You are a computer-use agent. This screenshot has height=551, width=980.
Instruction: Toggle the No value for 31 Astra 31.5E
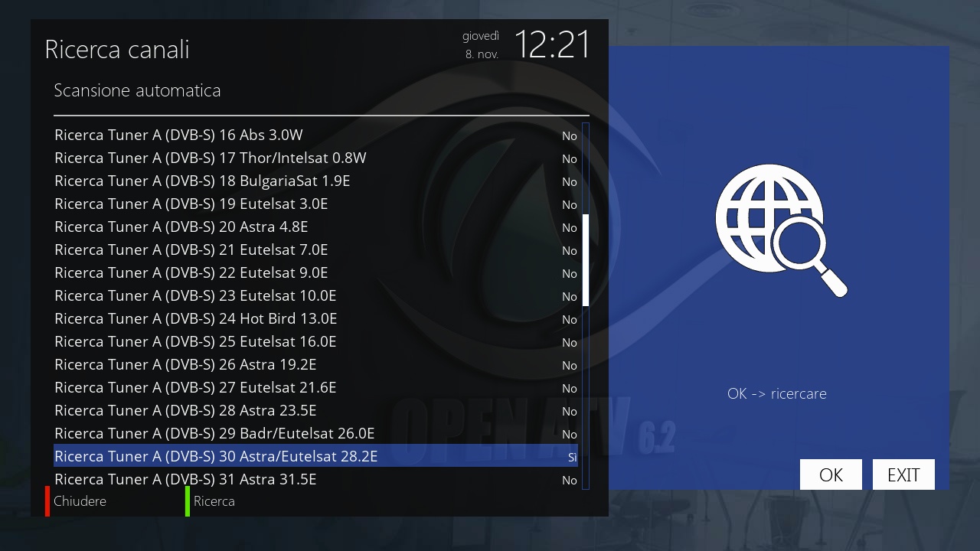(569, 480)
